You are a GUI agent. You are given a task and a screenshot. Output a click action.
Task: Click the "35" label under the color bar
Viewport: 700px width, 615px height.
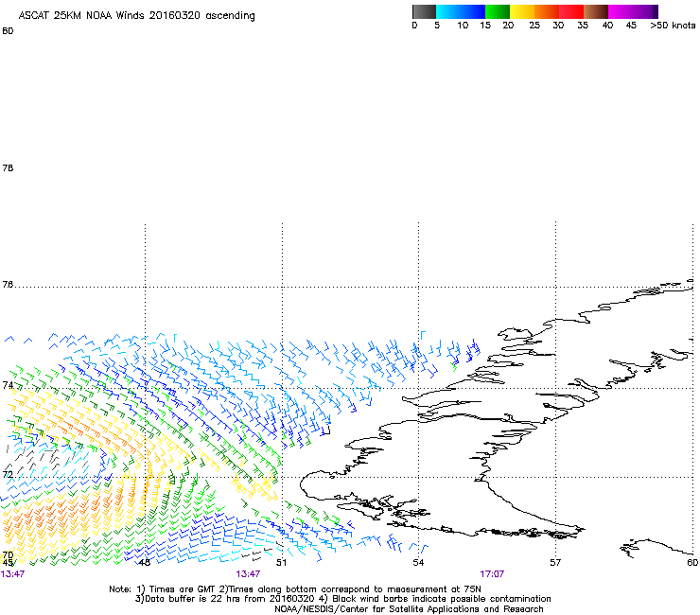tap(583, 26)
